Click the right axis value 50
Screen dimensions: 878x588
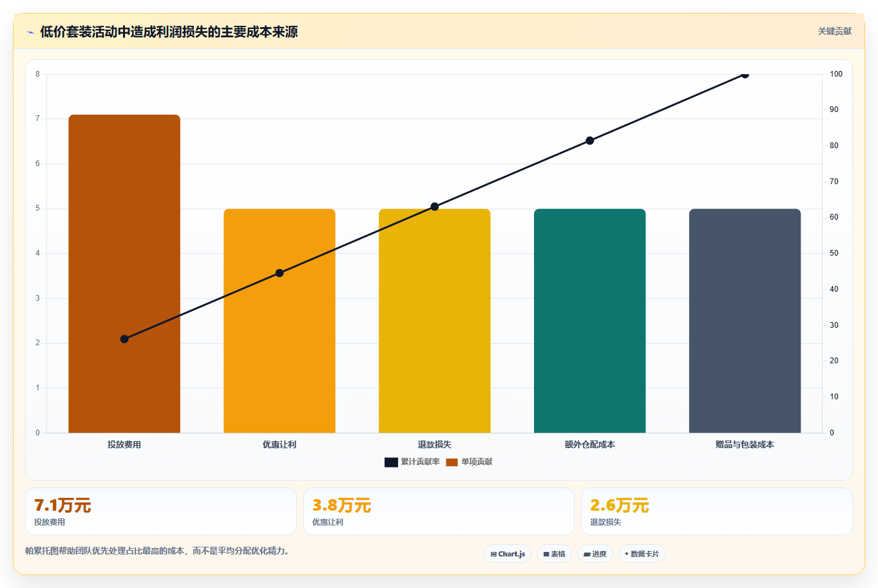click(x=834, y=253)
